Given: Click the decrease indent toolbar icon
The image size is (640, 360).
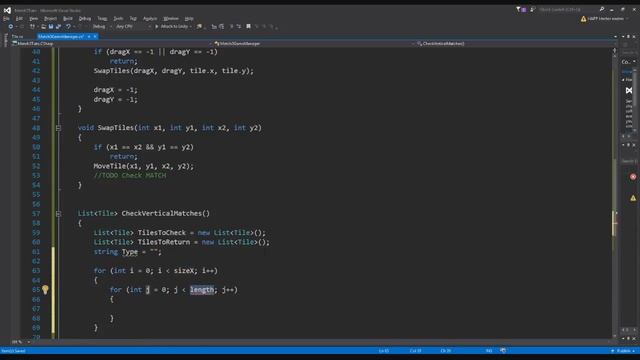Looking at the screenshot, I should (214, 27).
